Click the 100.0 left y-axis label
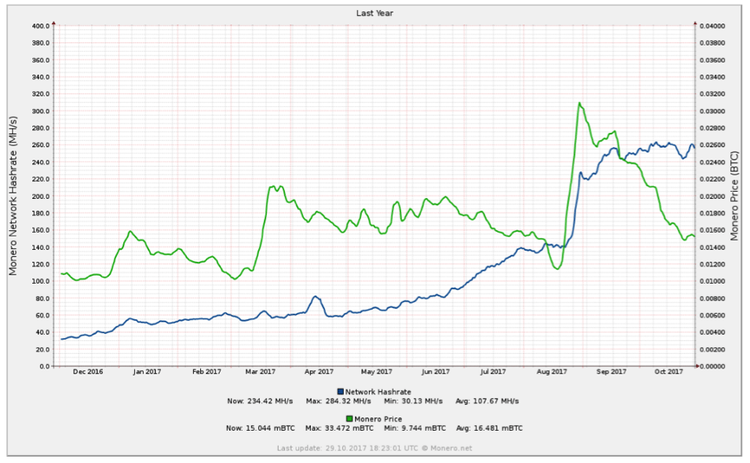The image size is (750, 463). (41, 281)
